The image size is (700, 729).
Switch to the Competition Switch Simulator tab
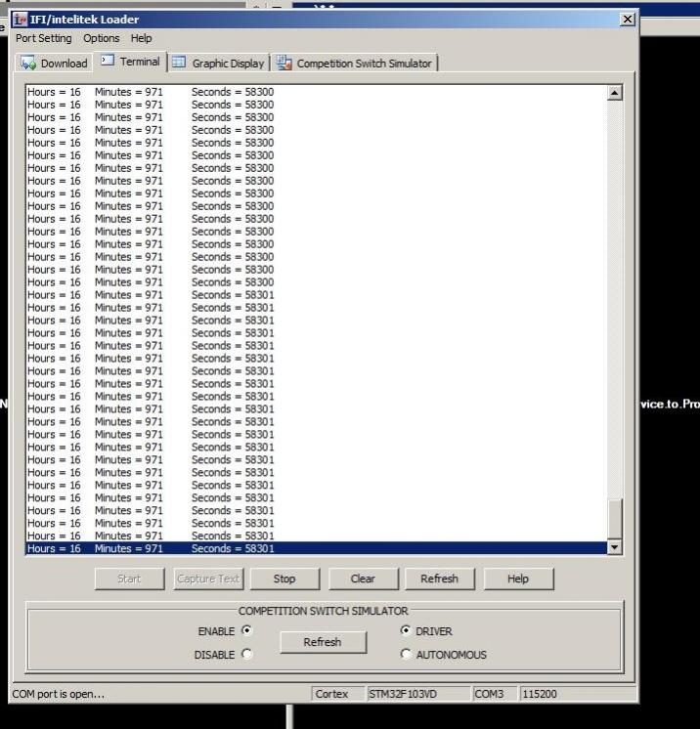pos(355,63)
